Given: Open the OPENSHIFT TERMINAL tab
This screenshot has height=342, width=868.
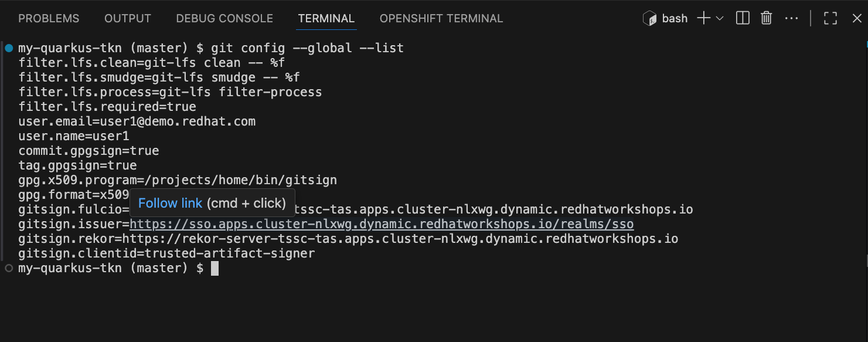Looking at the screenshot, I should (441, 18).
